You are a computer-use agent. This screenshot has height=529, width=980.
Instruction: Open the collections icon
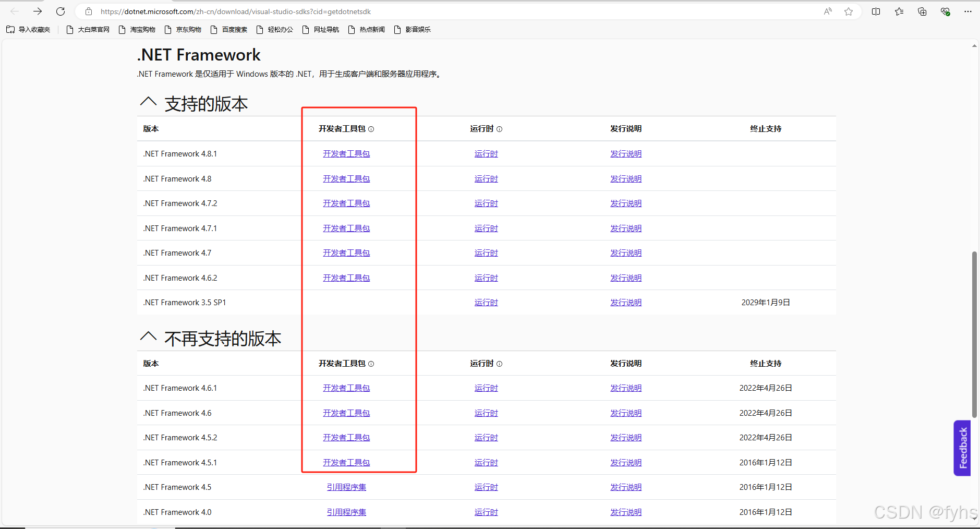pos(922,11)
